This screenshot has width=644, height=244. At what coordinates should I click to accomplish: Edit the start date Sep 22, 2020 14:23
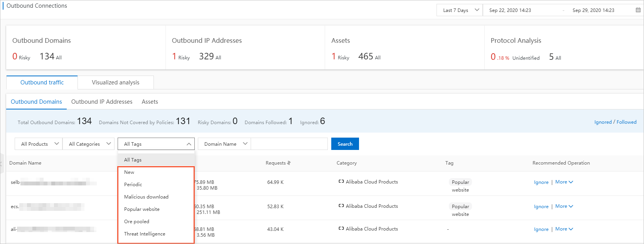click(510, 10)
